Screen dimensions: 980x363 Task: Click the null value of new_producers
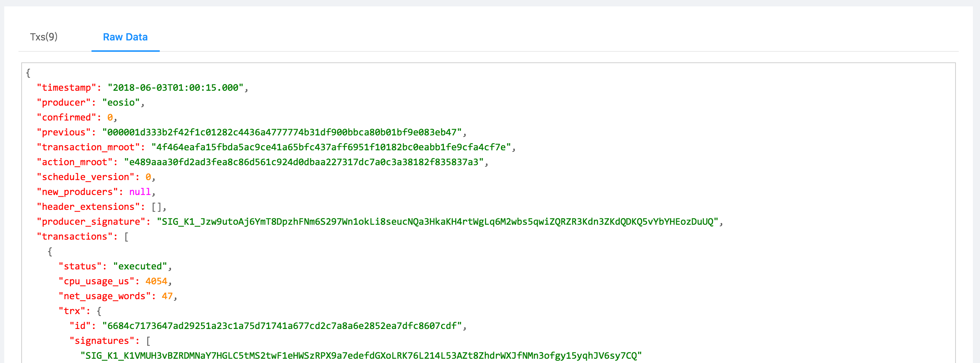coord(140,191)
